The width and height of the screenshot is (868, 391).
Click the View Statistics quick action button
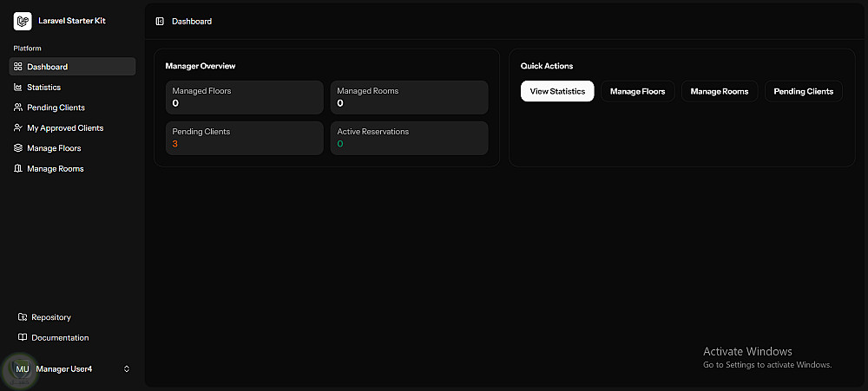coord(557,91)
